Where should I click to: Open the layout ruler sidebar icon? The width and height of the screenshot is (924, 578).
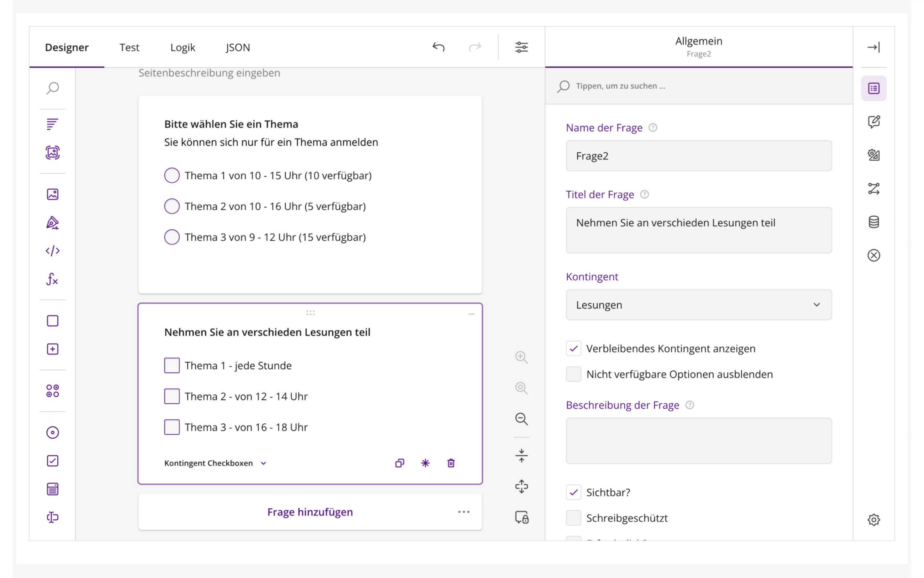click(x=873, y=155)
